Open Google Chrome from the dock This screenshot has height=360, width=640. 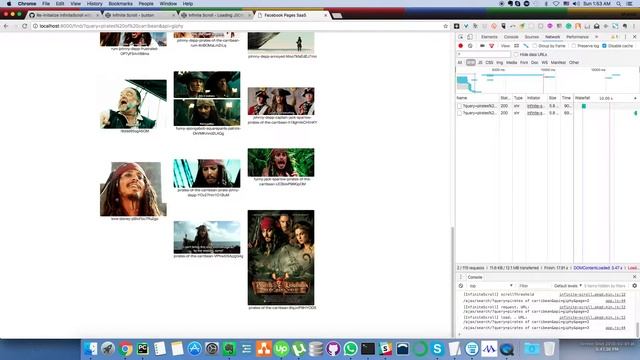[126, 349]
